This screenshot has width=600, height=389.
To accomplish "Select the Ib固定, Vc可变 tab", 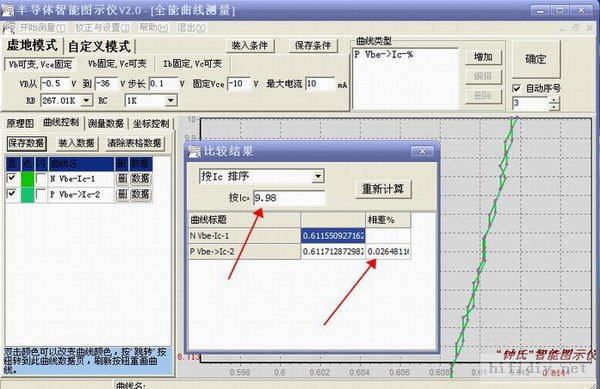I will click(192, 64).
